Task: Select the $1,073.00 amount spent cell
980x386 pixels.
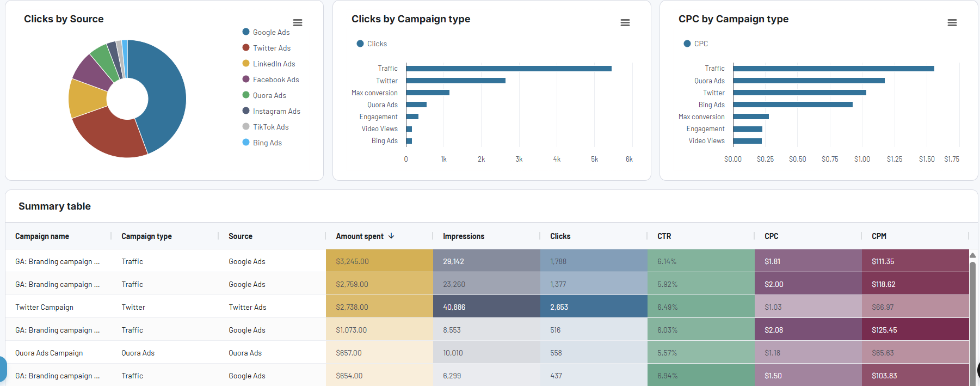Action: [379, 330]
